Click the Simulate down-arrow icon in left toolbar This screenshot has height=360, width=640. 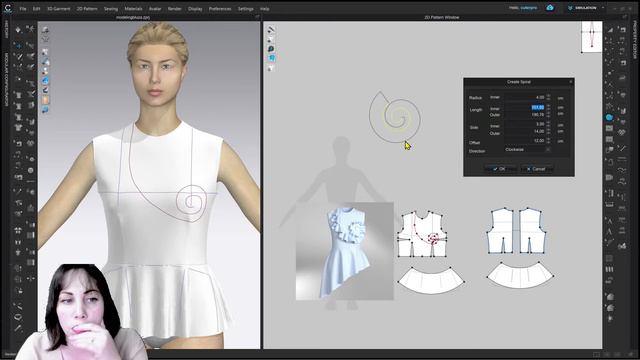[18, 29]
